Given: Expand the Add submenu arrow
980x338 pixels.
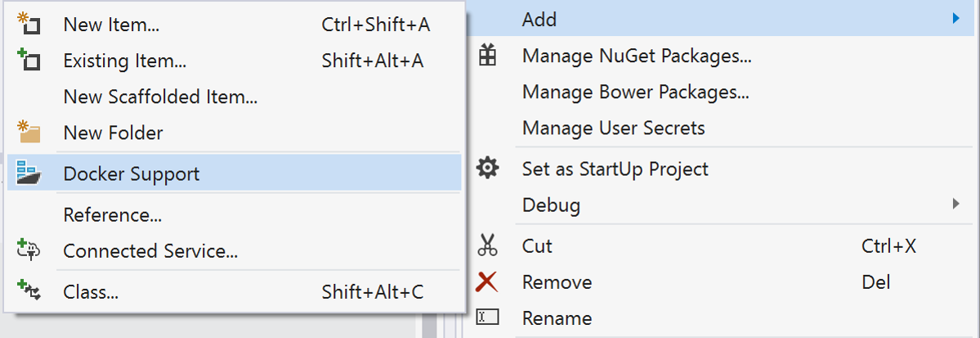Looking at the screenshot, I should tap(955, 18).
